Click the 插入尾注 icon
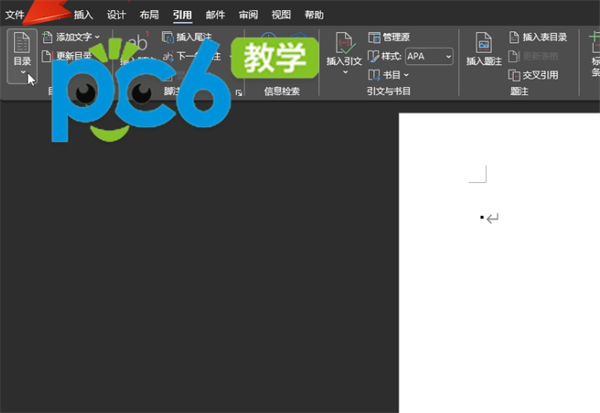The width and height of the screenshot is (600, 413). (x=167, y=37)
